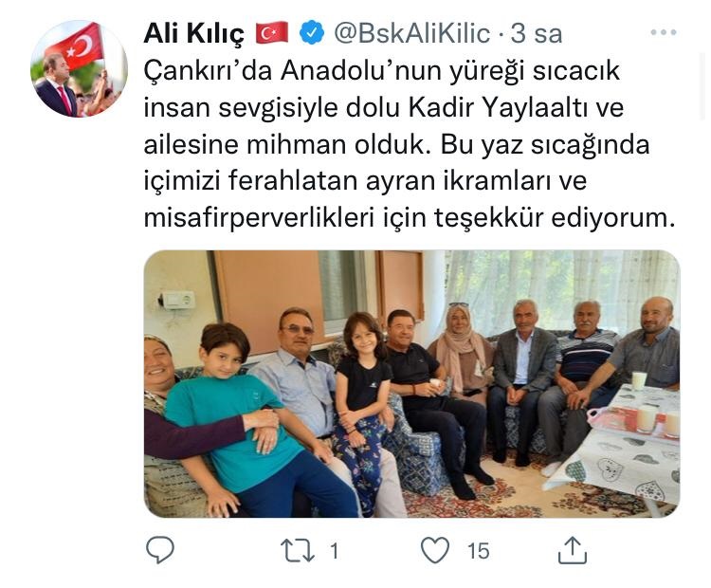The image size is (711, 588).
Task: Share the tweet with upload arrow icon
Action: tap(573, 550)
